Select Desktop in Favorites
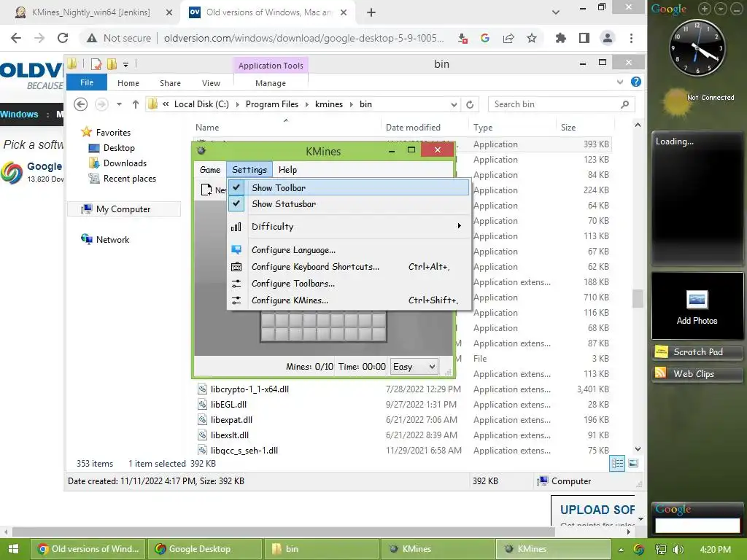Image resolution: width=747 pixels, height=560 pixels. [x=119, y=148]
